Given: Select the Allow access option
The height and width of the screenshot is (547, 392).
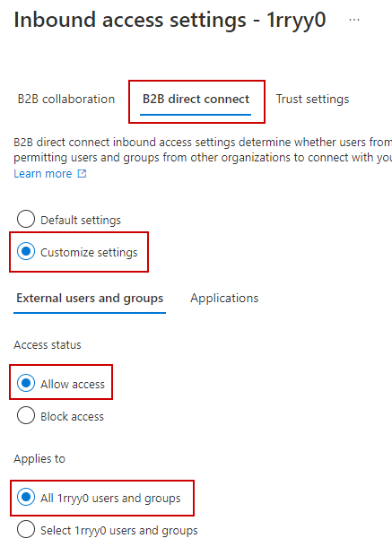Looking at the screenshot, I should tap(26, 383).
